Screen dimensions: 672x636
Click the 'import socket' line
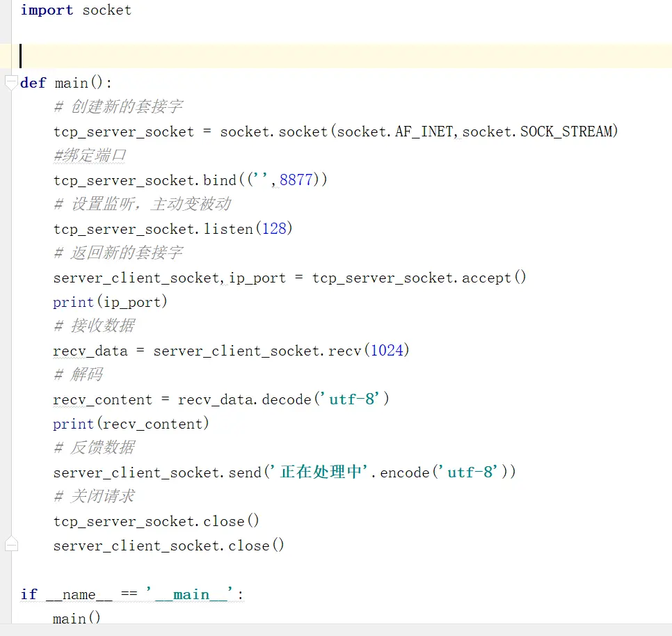click(x=76, y=10)
